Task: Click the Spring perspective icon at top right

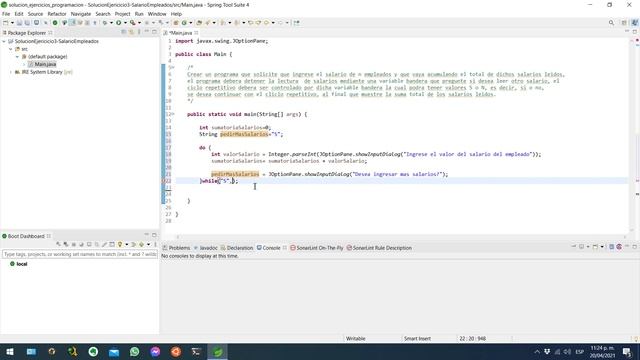Action: pos(634,23)
